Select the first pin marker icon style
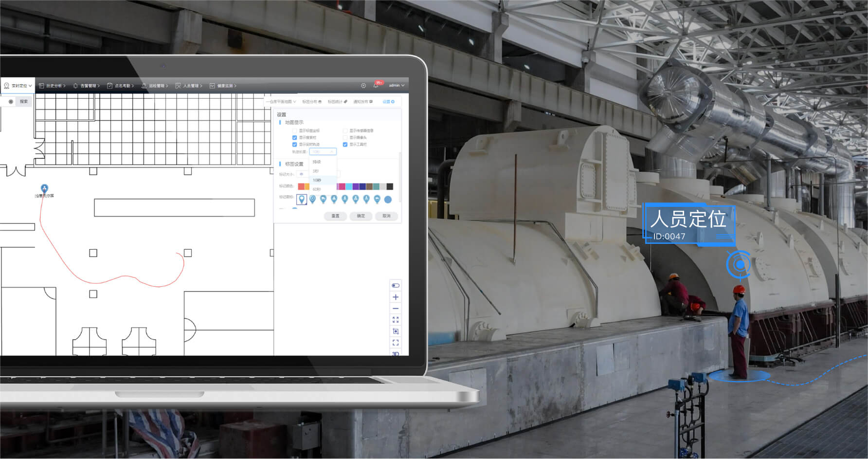Image resolution: width=868 pixels, height=459 pixels. click(x=302, y=199)
